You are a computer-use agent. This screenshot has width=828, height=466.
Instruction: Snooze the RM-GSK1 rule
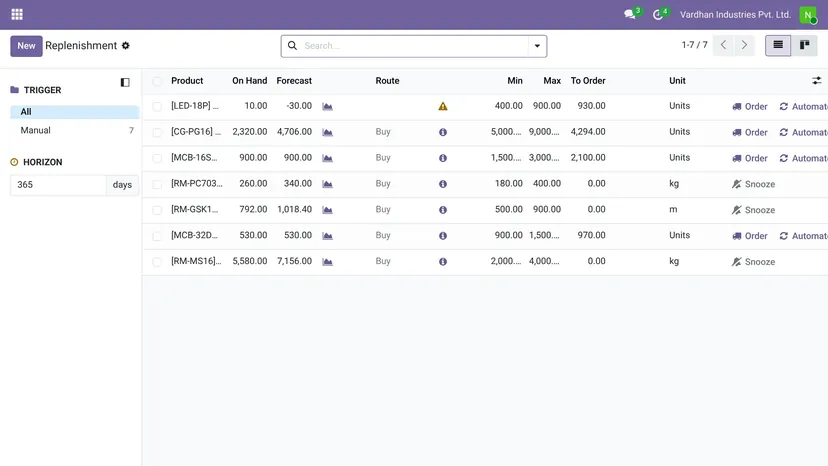[754, 210]
